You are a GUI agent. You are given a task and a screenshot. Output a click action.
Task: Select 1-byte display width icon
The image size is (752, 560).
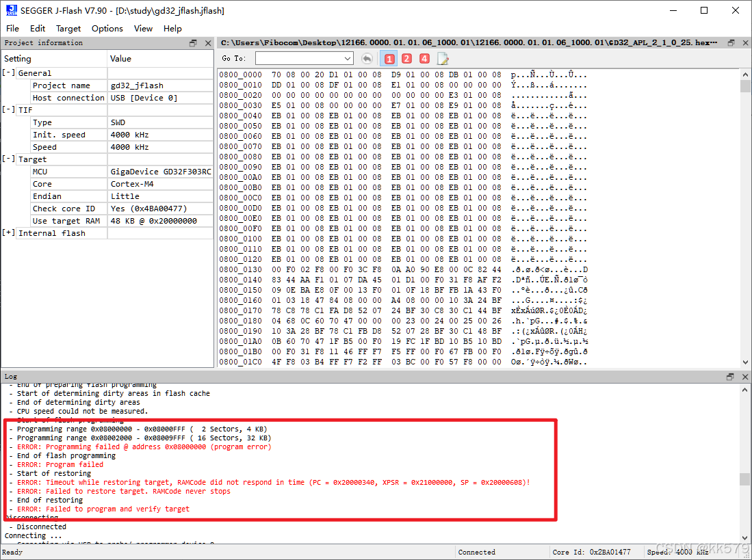(x=389, y=58)
